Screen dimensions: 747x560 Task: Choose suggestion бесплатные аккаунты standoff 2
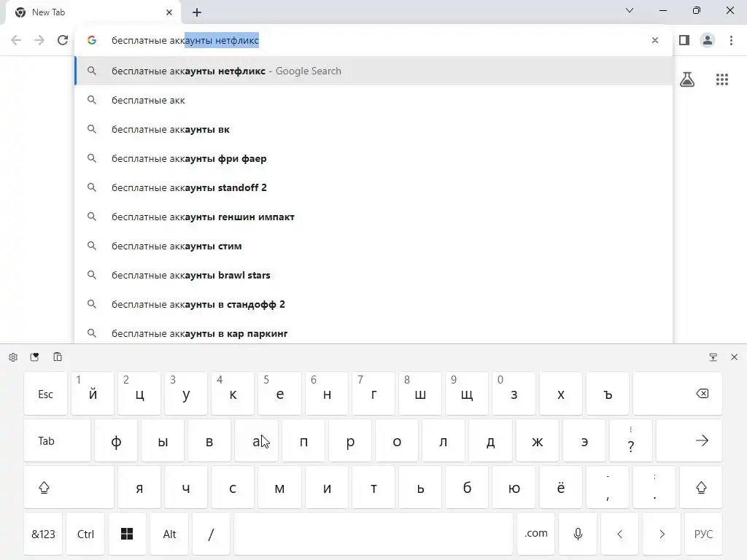coord(374,187)
